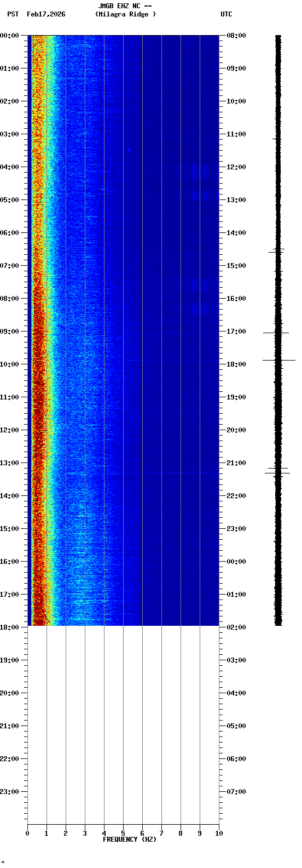The width and height of the screenshot is (302, 868).
Task: Click '20:00' on the PST axis
Action: (x=9, y=693)
